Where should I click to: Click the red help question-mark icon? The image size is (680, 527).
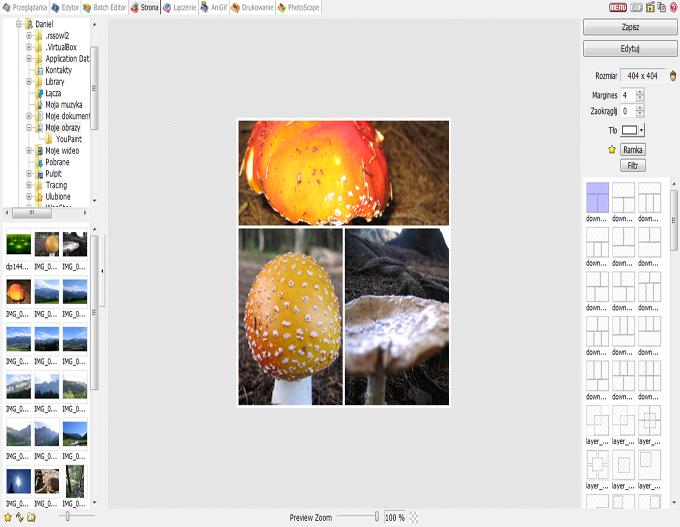[672, 7]
